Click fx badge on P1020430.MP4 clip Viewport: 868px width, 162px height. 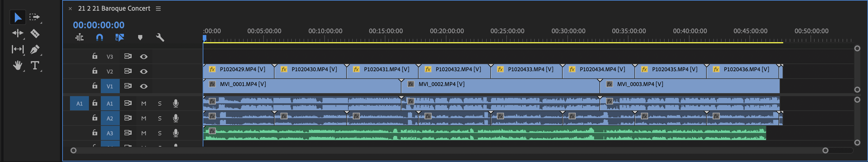click(x=284, y=69)
